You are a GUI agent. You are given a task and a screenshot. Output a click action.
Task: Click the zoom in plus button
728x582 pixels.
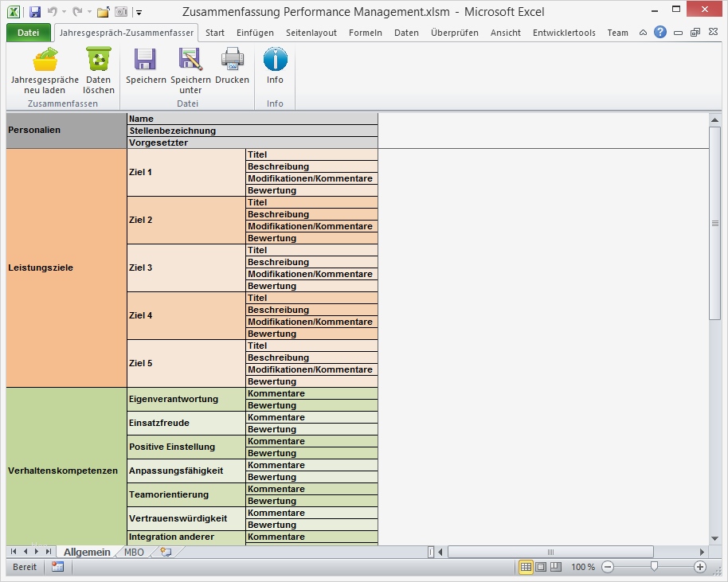(x=700, y=567)
